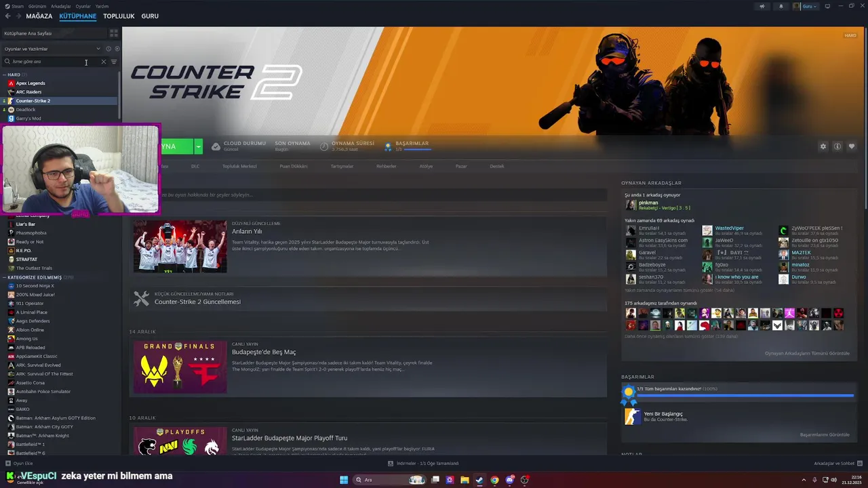Open the Görünüm menu
868x488 pixels.
(37, 6)
